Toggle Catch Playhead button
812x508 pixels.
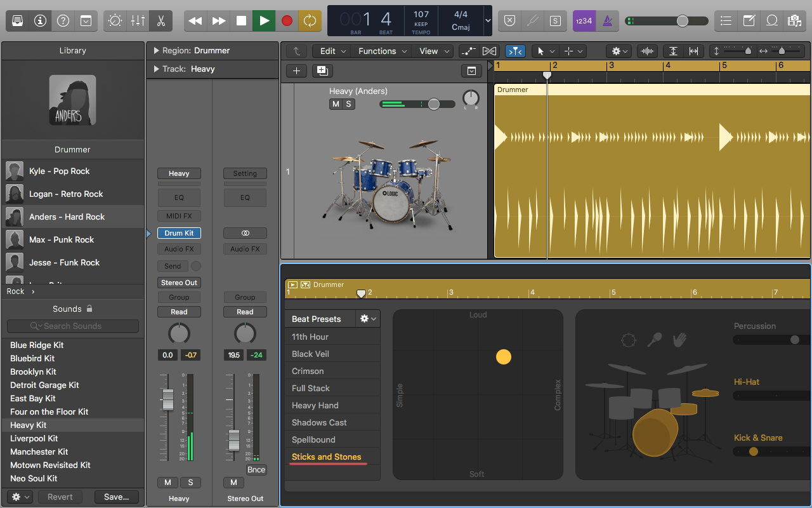pos(515,51)
